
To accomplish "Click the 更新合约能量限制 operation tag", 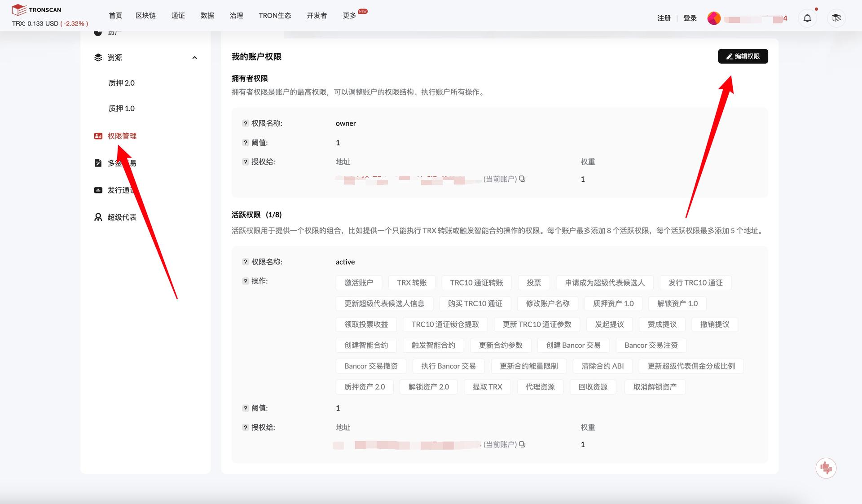I will click(529, 366).
